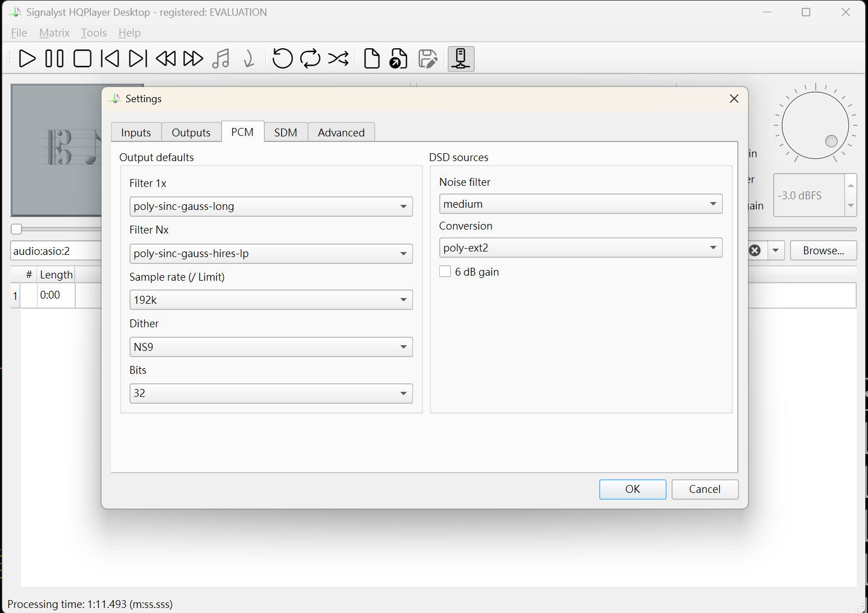Click the Browse... button
The height and width of the screenshot is (613, 868).
[x=823, y=250]
